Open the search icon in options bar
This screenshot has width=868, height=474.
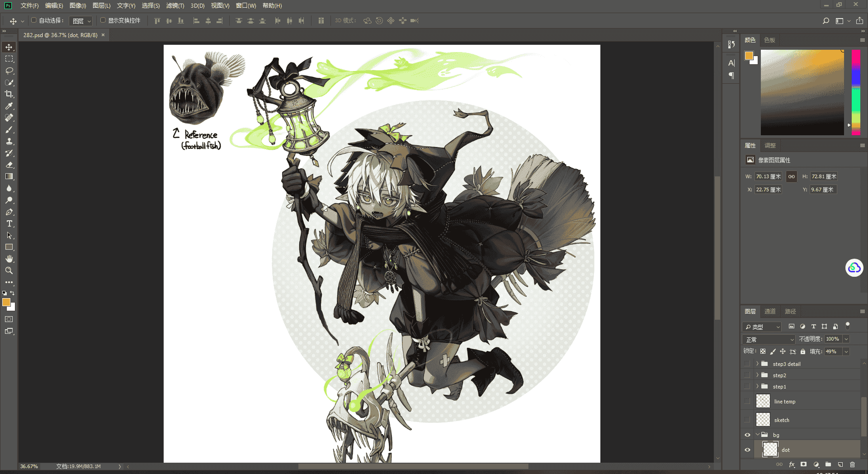coord(826,21)
